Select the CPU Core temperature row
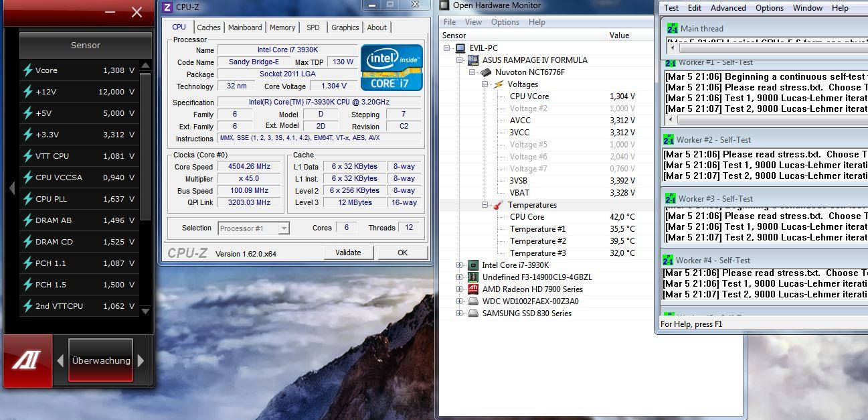868x420 pixels. point(547,217)
